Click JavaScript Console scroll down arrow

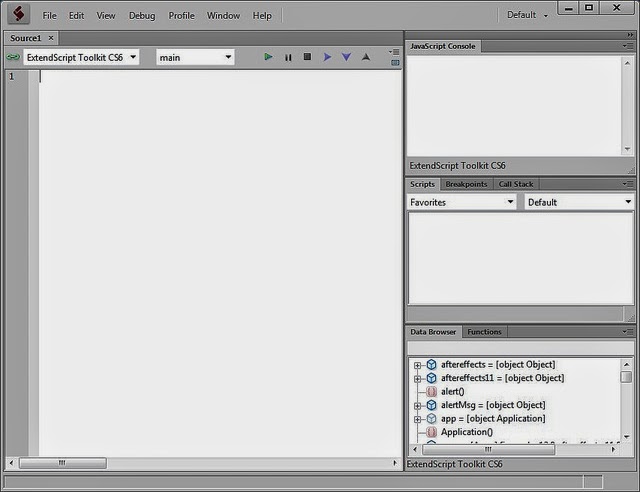[x=627, y=149]
